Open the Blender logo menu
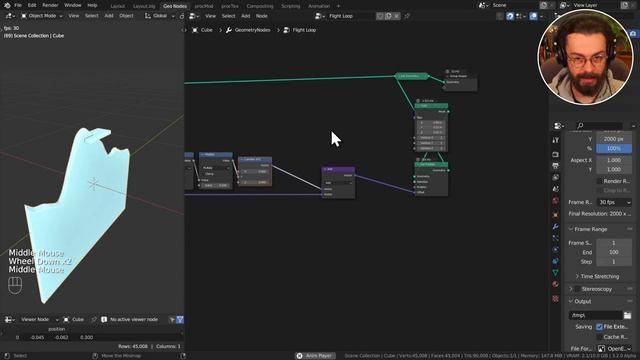 [x=7, y=5]
